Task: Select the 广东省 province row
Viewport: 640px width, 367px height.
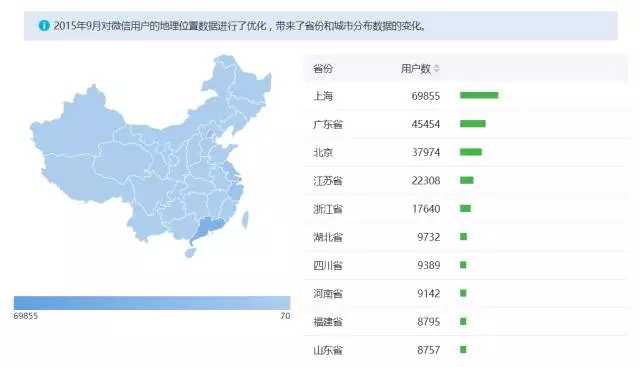Action: [x=465, y=124]
